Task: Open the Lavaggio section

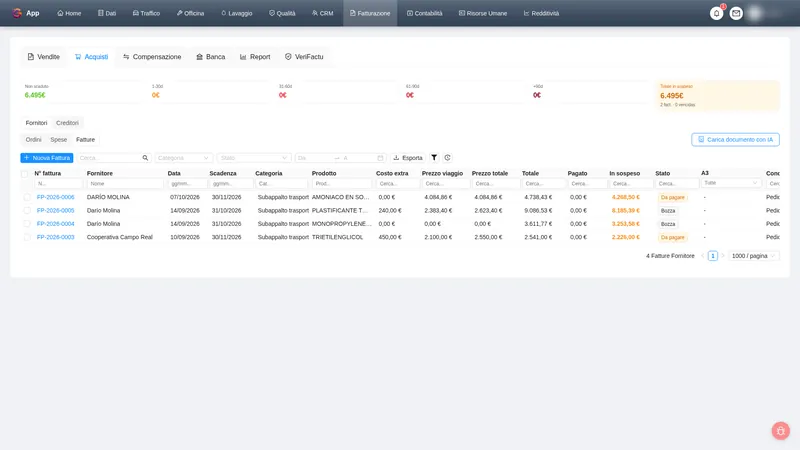Action: (237, 13)
